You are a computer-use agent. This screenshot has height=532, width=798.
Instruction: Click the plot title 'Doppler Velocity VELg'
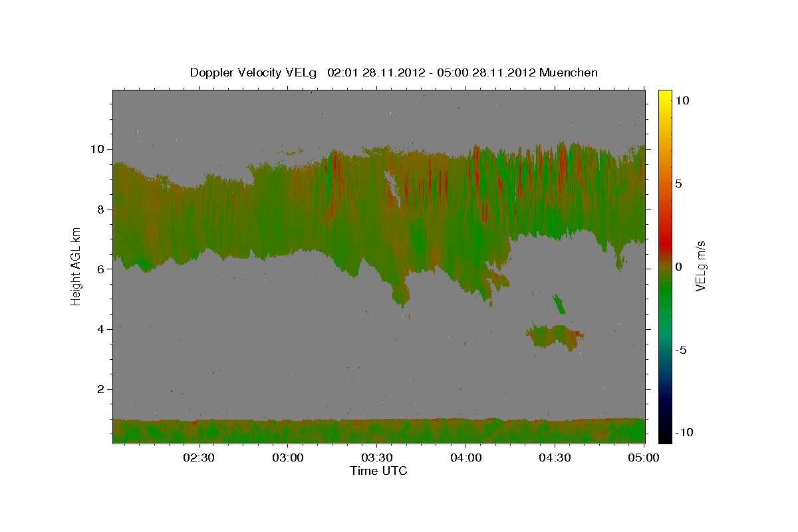click(253, 72)
